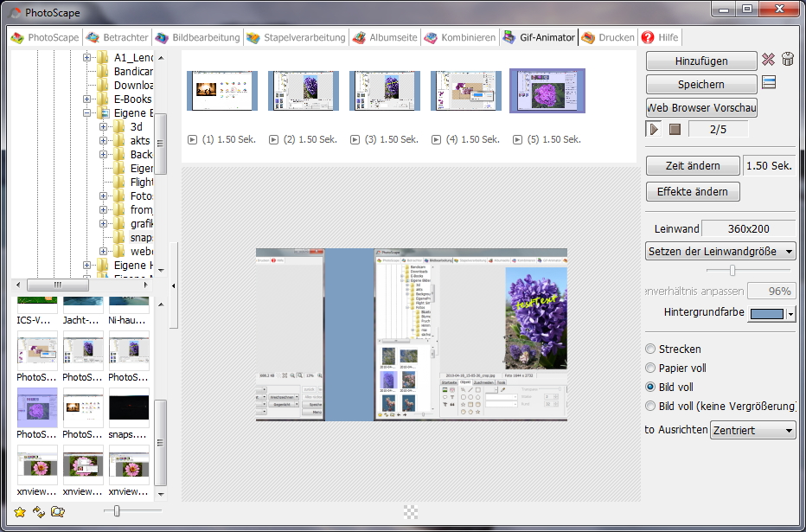The image size is (806, 532).
Task: Play the GIF animation preview
Action: click(x=655, y=130)
